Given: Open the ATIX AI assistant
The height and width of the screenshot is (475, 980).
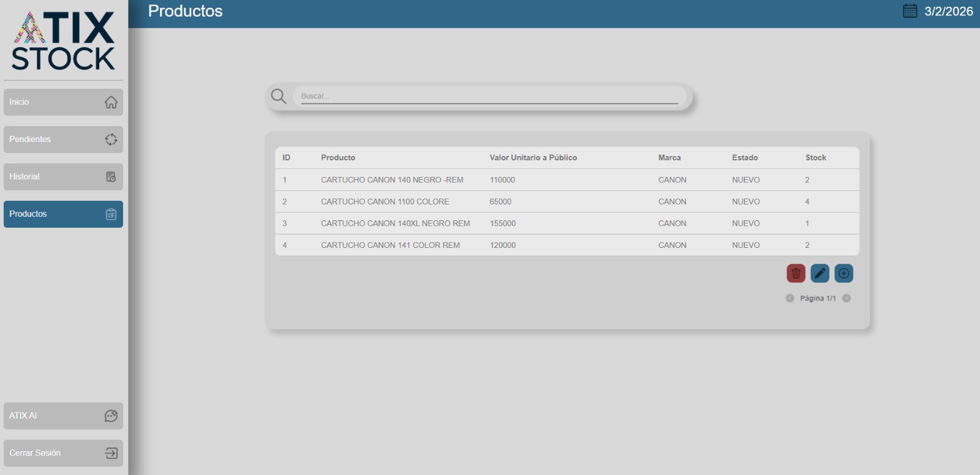Looking at the screenshot, I should pyautogui.click(x=63, y=416).
